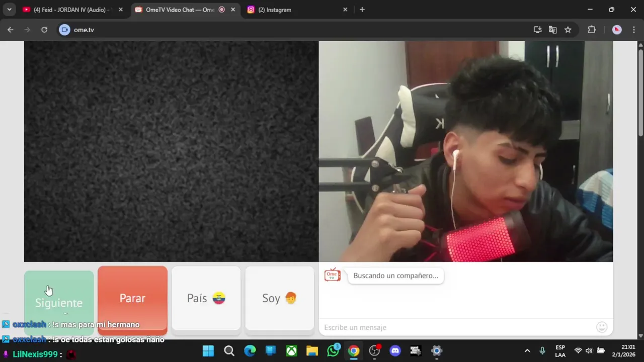The width and height of the screenshot is (644, 362).
Task: Open Settings gear from taskbar
Action: 437,351
